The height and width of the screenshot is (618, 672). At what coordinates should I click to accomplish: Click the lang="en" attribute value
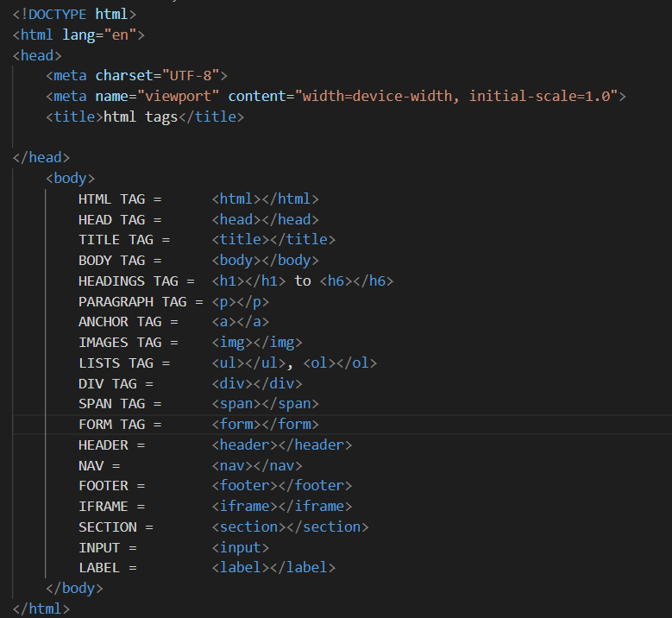[x=120, y=35]
